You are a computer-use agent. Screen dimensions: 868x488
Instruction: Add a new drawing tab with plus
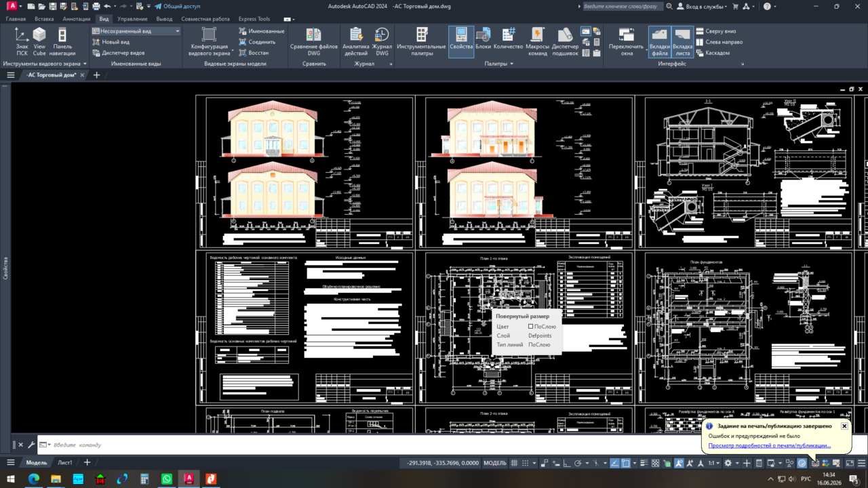tap(96, 75)
